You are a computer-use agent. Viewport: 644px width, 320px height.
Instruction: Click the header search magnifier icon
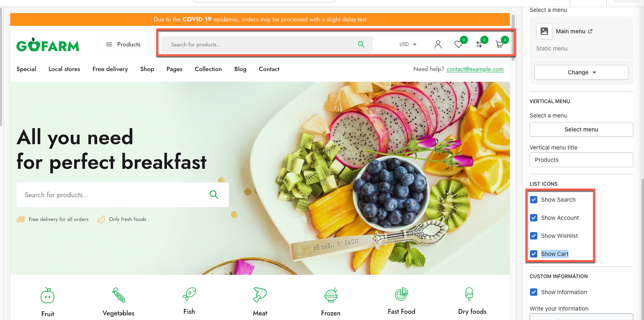tap(361, 44)
